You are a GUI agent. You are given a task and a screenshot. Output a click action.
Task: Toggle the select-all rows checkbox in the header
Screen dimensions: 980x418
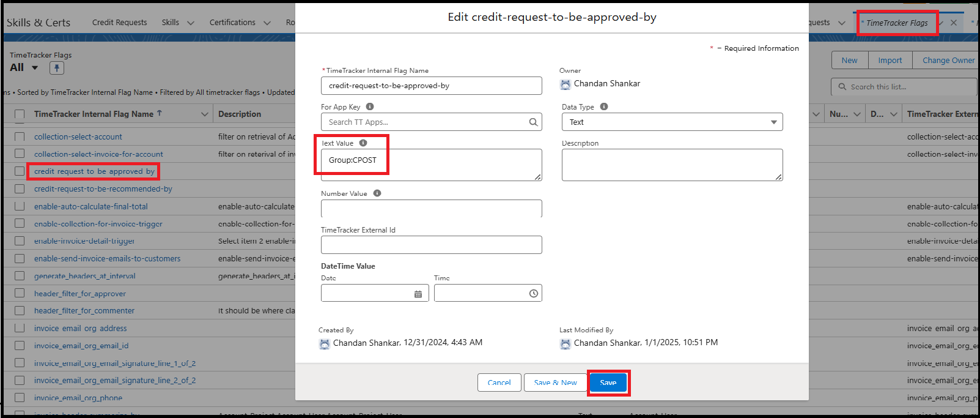point(20,114)
